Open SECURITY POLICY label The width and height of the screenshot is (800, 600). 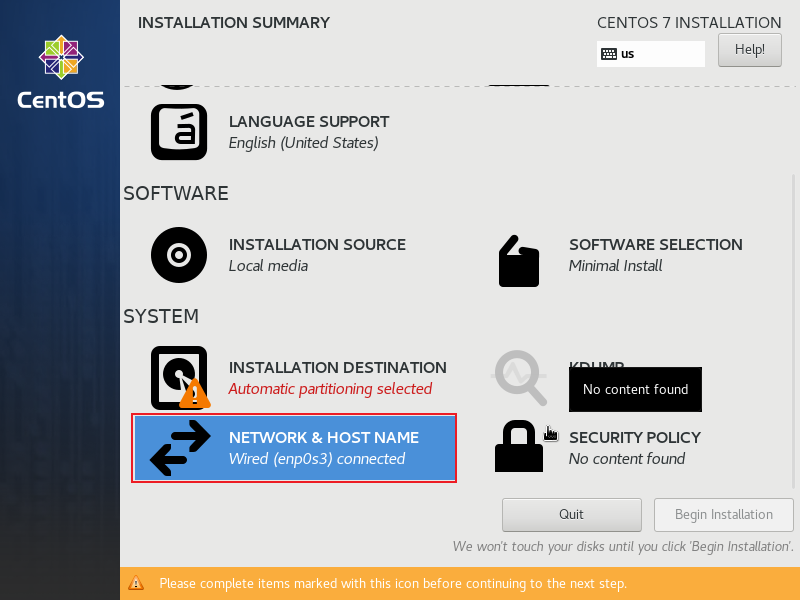635,438
